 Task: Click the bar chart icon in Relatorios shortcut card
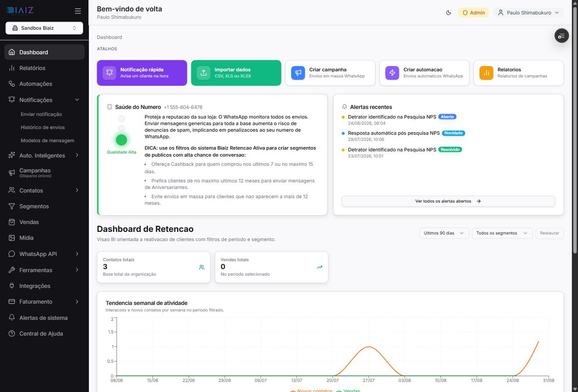coord(486,73)
